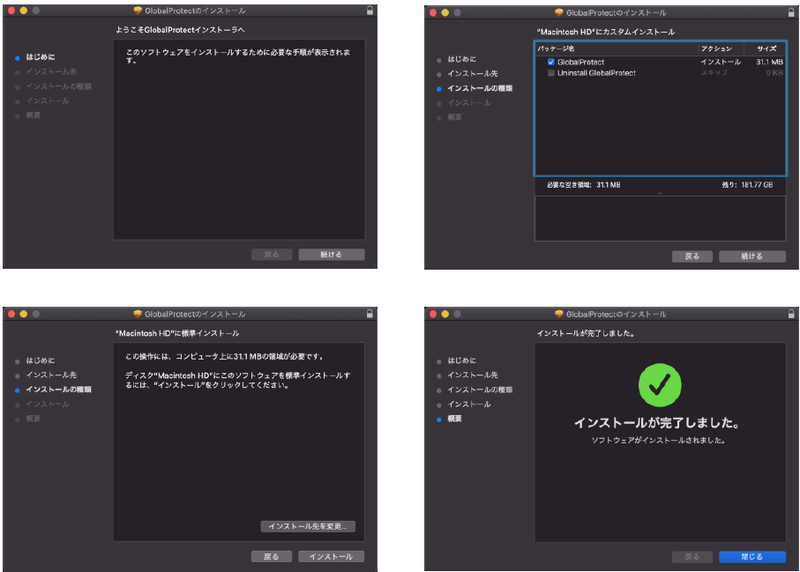
Task: Click the 残り: 181.77 GB text
Action: pos(747,185)
